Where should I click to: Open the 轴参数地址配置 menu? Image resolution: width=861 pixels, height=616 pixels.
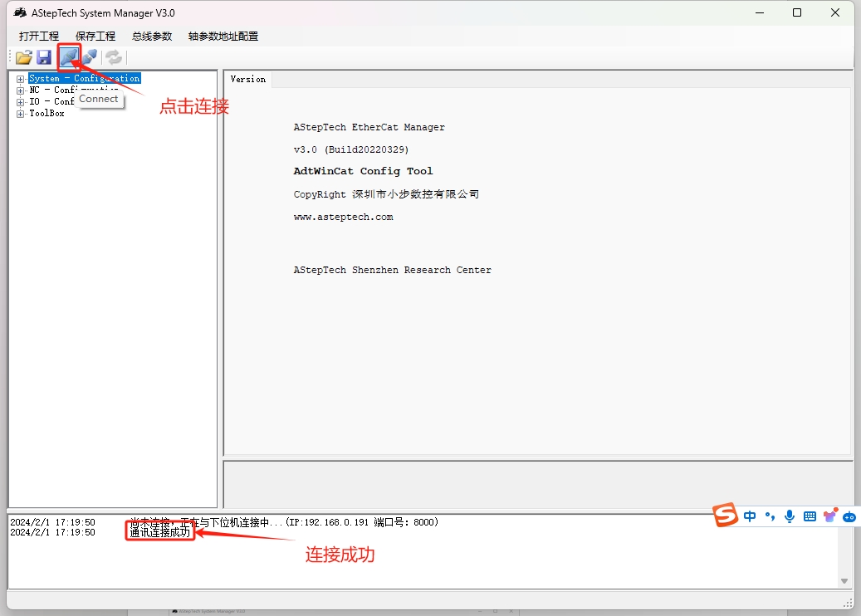click(x=223, y=37)
